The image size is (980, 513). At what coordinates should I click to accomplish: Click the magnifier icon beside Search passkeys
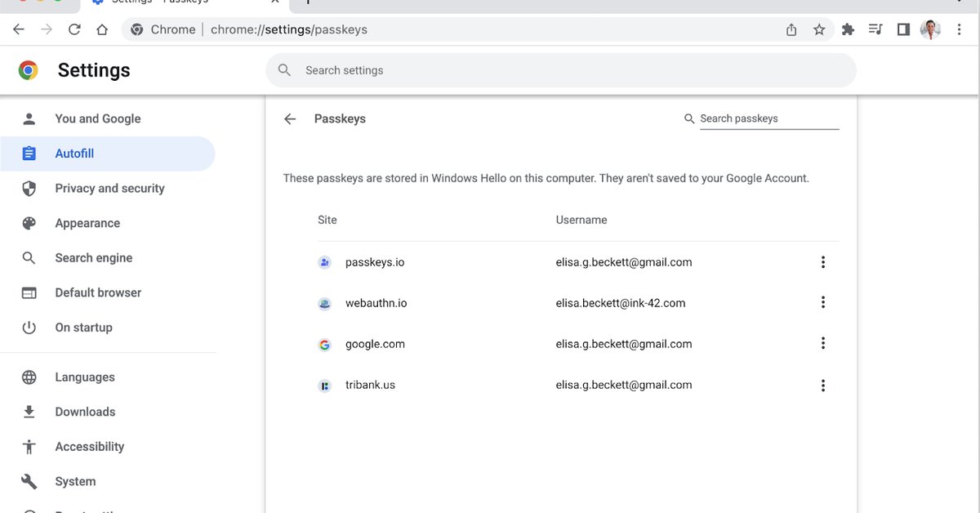click(x=690, y=118)
